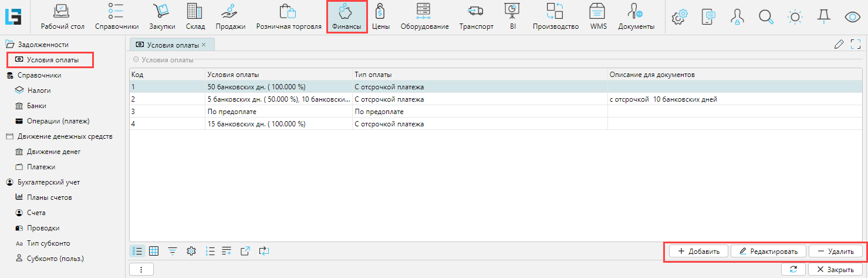
Task: Close the Условия оплаты tab
Action: click(x=204, y=45)
